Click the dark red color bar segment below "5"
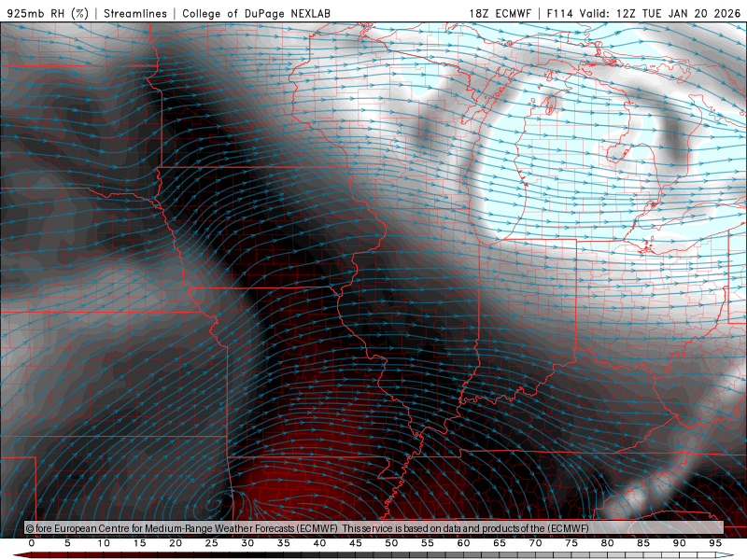Viewport: 747px width, 560px height. [67, 555]
